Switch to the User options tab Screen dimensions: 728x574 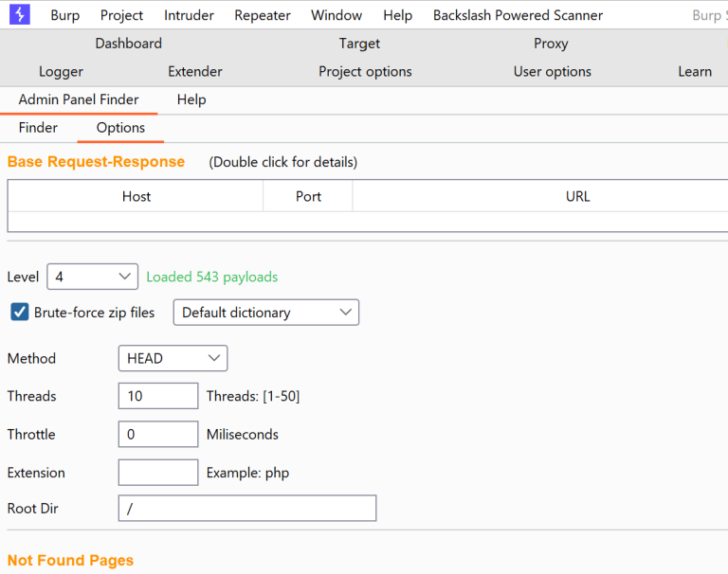click(x=553, y=71)
